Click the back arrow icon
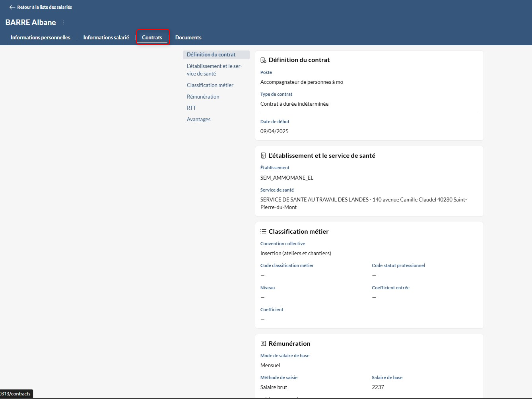The height and width of the screenshot is (399, 532). tap(12, 7)
